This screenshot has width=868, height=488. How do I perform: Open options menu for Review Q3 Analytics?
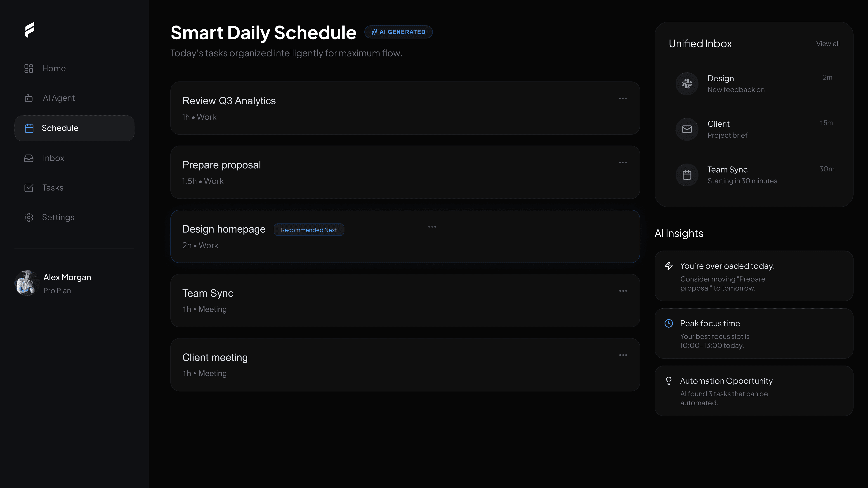click(623, 99)
